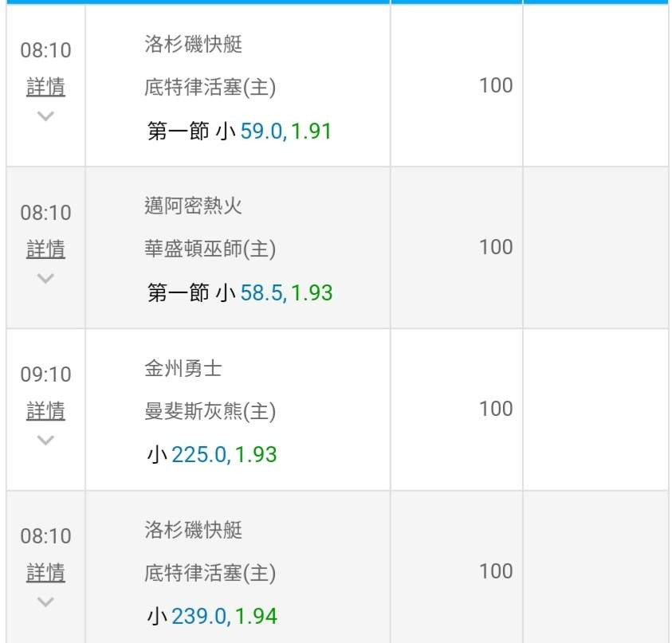The image size is (672, 643).
Task: Expand the chevron in the 小 59.0 row
Action: pyautogui.click(x=45, y=116)
